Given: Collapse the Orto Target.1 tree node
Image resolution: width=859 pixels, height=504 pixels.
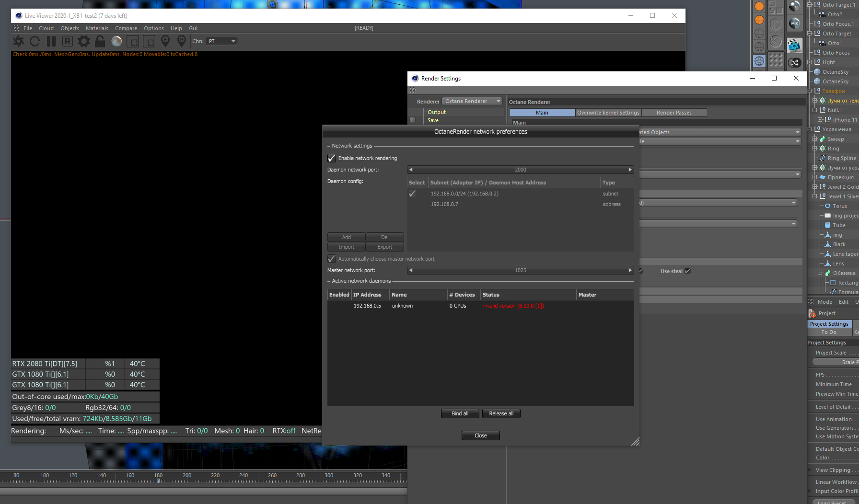Looking at the screenshot, I should pyautogui.click(x=810, y=5).
